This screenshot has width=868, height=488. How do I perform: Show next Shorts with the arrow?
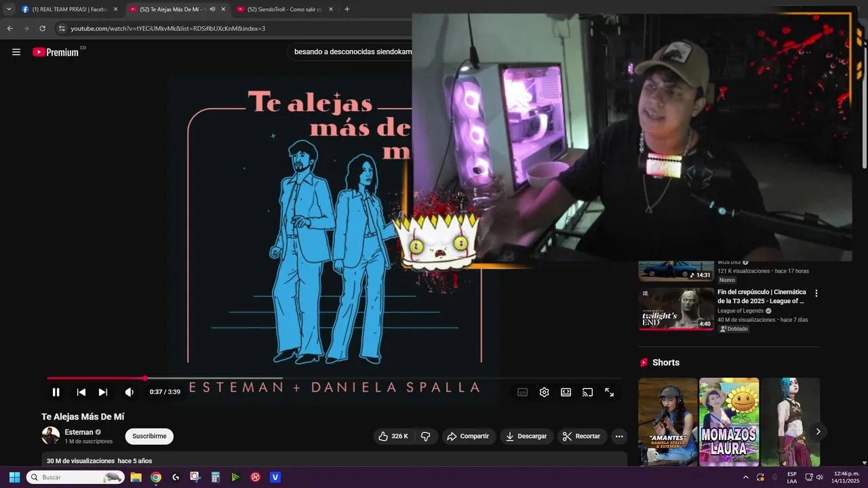pos(818,432)
